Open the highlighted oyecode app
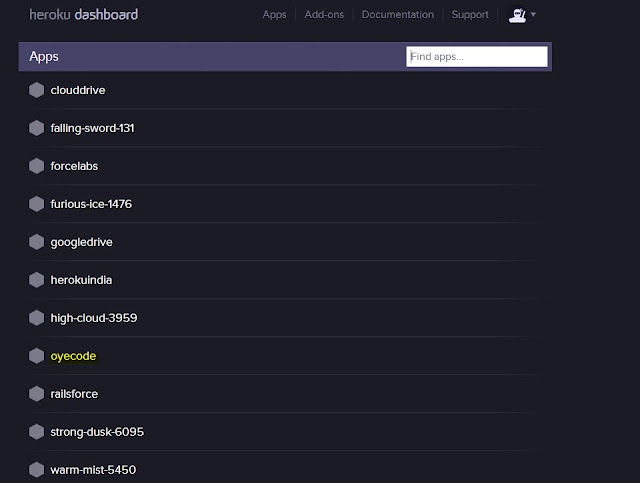 (x=73, y=356)
